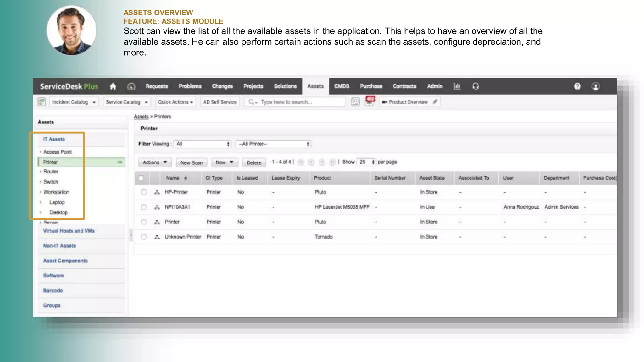Open the Quick Actions dropdown
Screen dimensions: 644x362
coord(175,102)
